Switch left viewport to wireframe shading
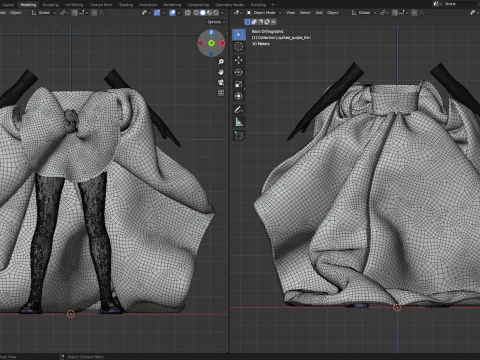Image resolution: width=480 pixels, height=360 pixels. click(196, 13)
